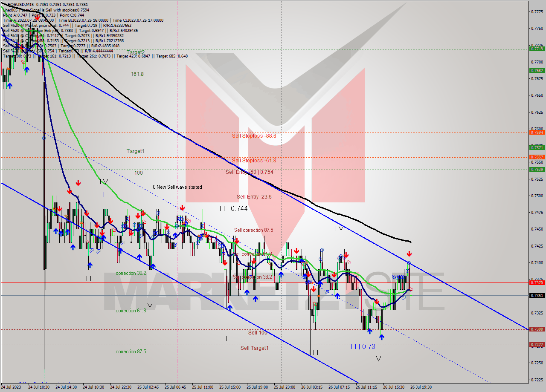Click the 'Sell Entry -23.6' label
This screenshot has height=392, width=546.
click(254, 197)
